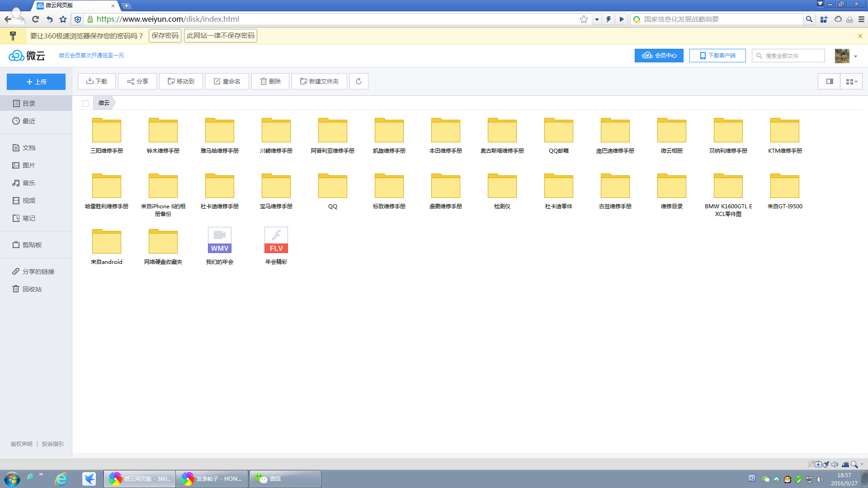Open the Windows Start menu

click(12, 479)
